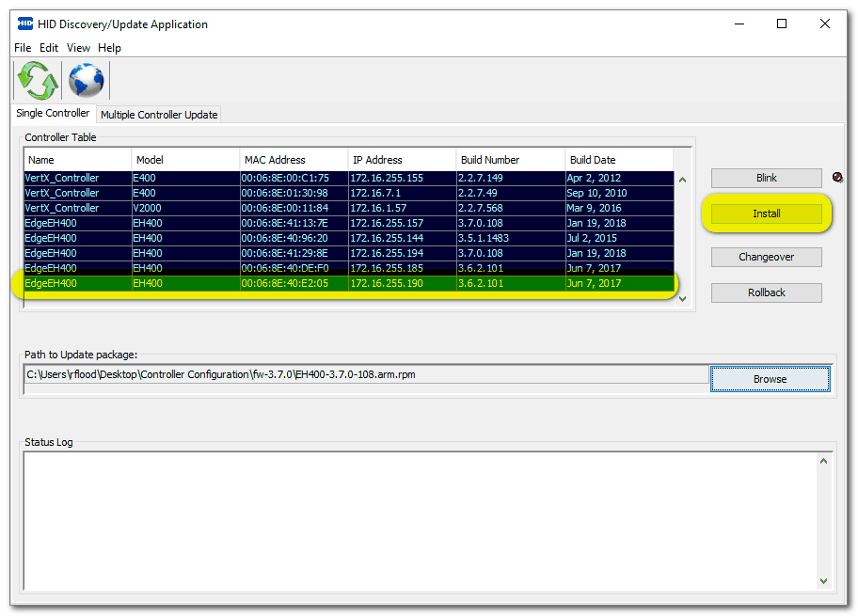The width and height of the screenshot is (858, 616).
Task: Switch to Multiple Controller Update tab
Action: click(159, 115)
